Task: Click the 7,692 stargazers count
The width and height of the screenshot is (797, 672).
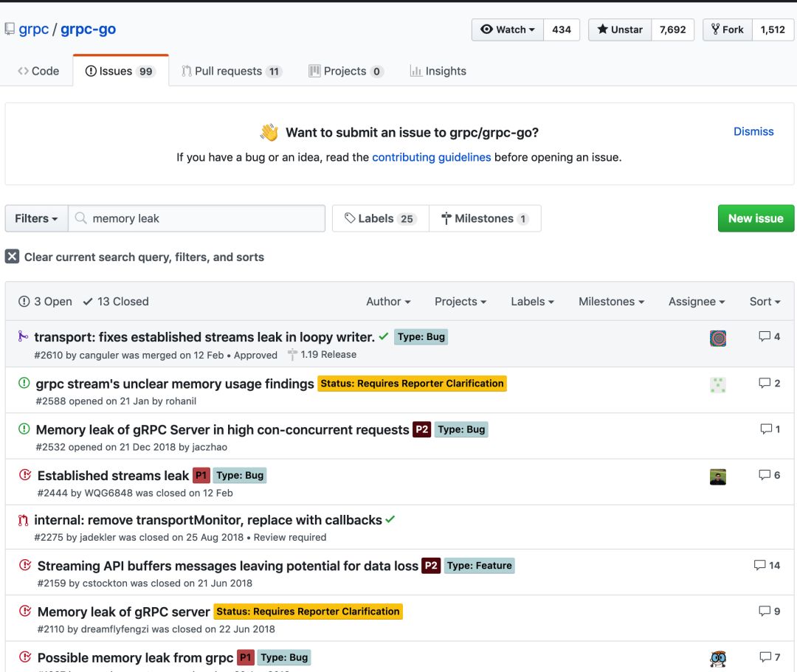Action: pyautogui.click(x=672, y=30)
